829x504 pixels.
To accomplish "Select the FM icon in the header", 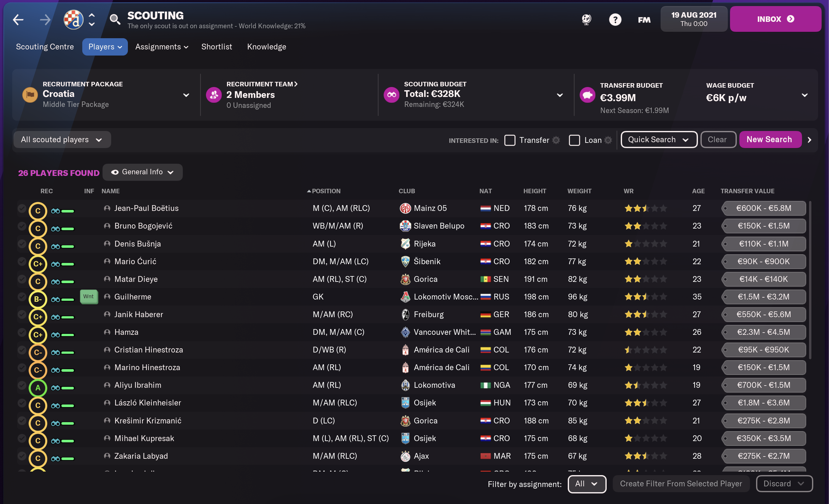I will pos(644,20).
